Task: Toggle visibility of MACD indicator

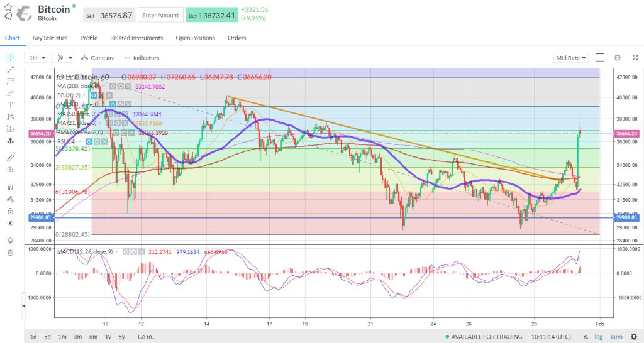Action: pyautogui.click(x=126, y=251)
